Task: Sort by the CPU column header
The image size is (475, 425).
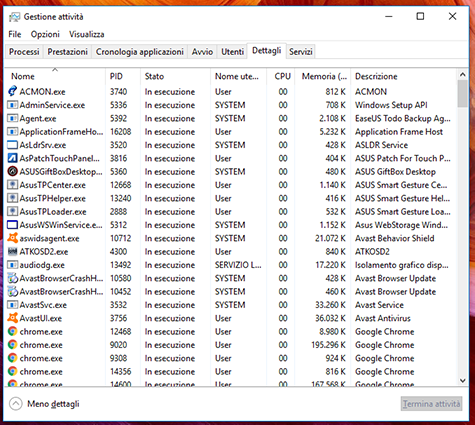Action: (x=281, y=76)
